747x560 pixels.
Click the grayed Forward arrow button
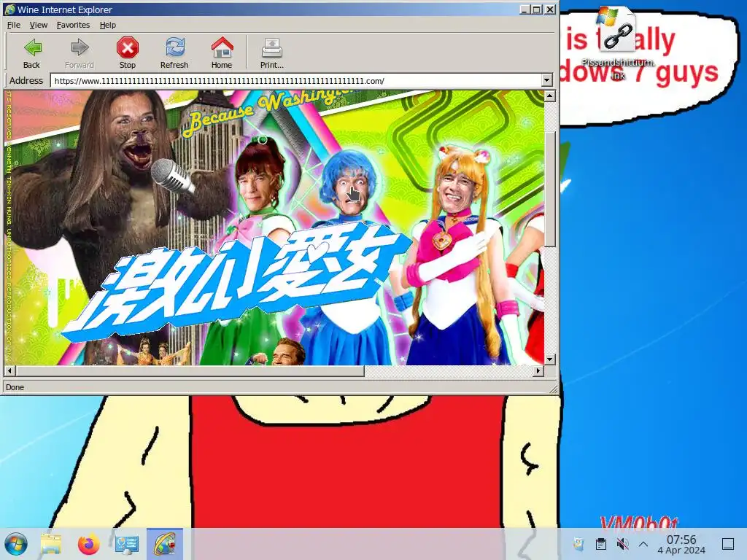tap(79, 52)
